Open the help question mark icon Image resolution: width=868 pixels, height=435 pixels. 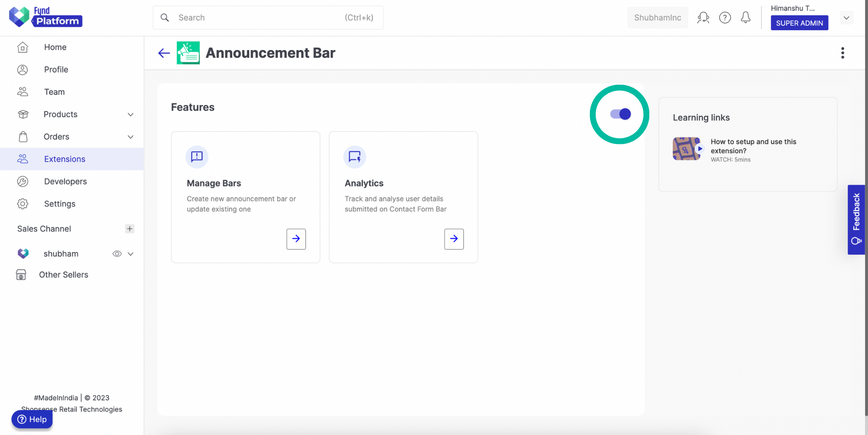pos(725,17)
